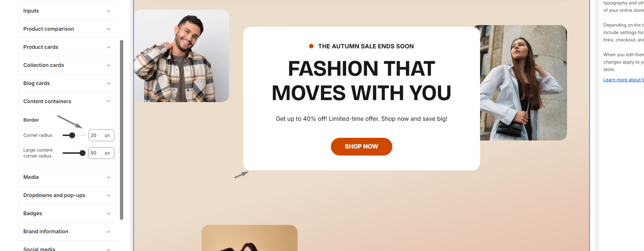Expand Brand information section

click(68, 231)
